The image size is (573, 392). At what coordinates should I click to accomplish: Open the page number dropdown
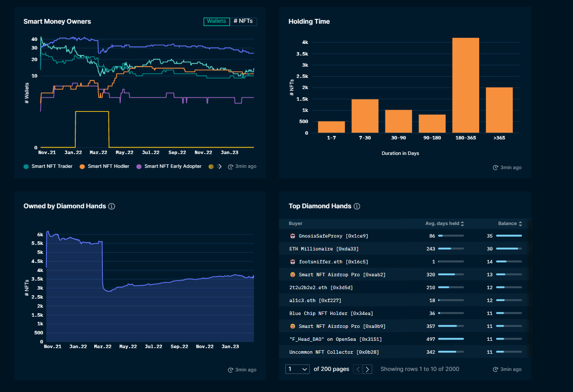(297, 369)
